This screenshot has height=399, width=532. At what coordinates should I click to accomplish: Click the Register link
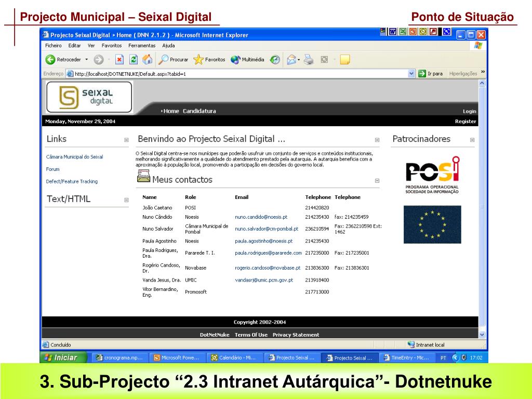[465, 122]
